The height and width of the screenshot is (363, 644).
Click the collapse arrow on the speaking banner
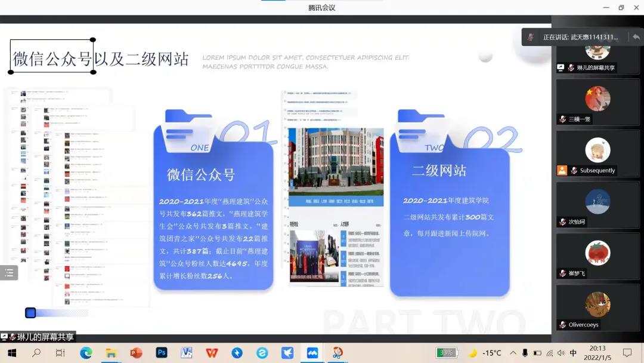click(636, 37)
